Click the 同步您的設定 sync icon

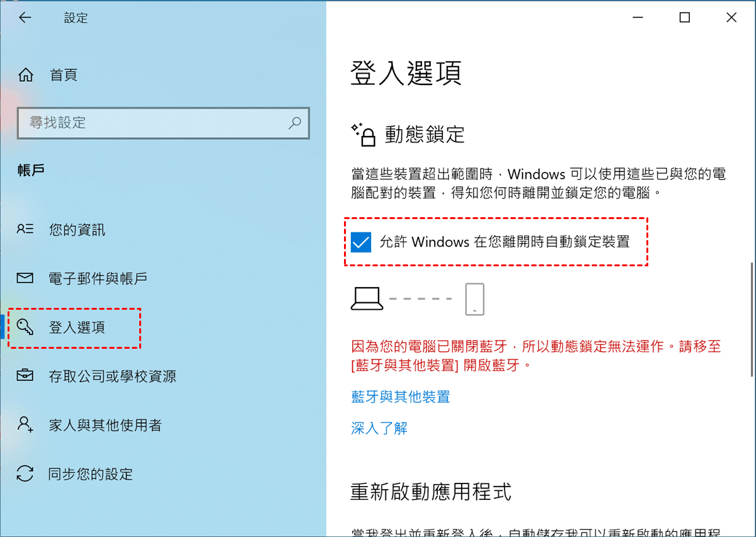[25, 473]
